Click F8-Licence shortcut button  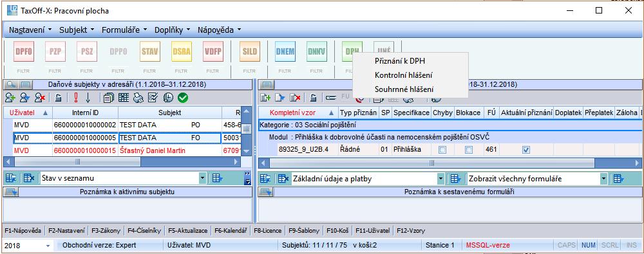[268, 231]
